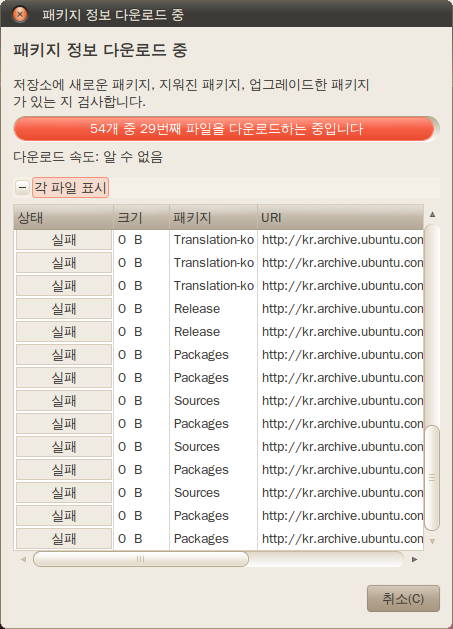Click the 취소(C) cancel button
This screenshot has width=453, height=629.
click(403, 599)
